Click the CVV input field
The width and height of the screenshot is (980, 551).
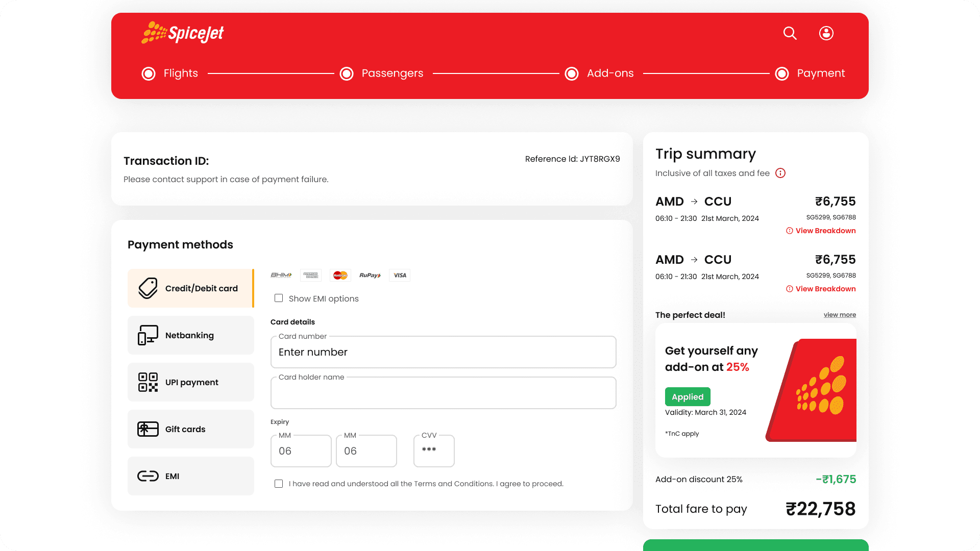434,451
